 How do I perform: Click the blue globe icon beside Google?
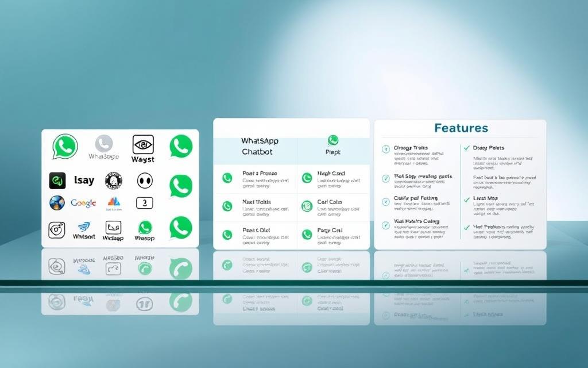click(x=57, y=203)
